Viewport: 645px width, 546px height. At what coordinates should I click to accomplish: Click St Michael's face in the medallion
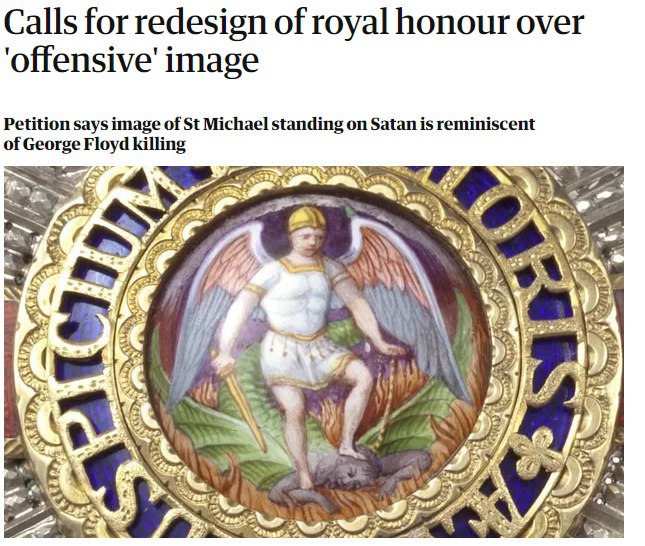click(306, 241)
